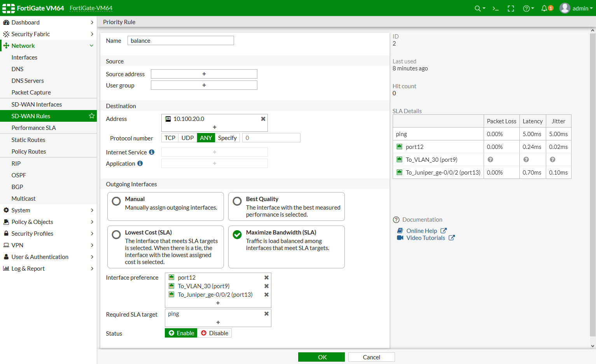
Task: Click the Online Help external link icon
Action: [x=443, y=231]
